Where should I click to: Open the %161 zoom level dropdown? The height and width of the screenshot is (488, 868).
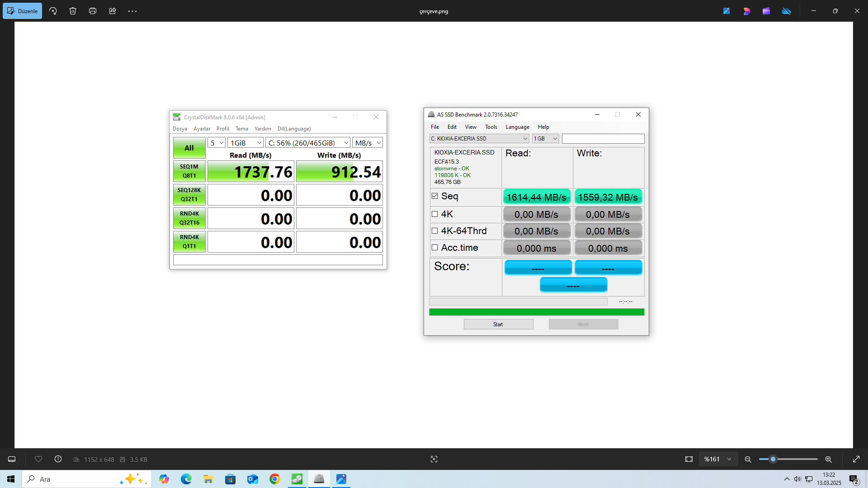coord(718,459)
